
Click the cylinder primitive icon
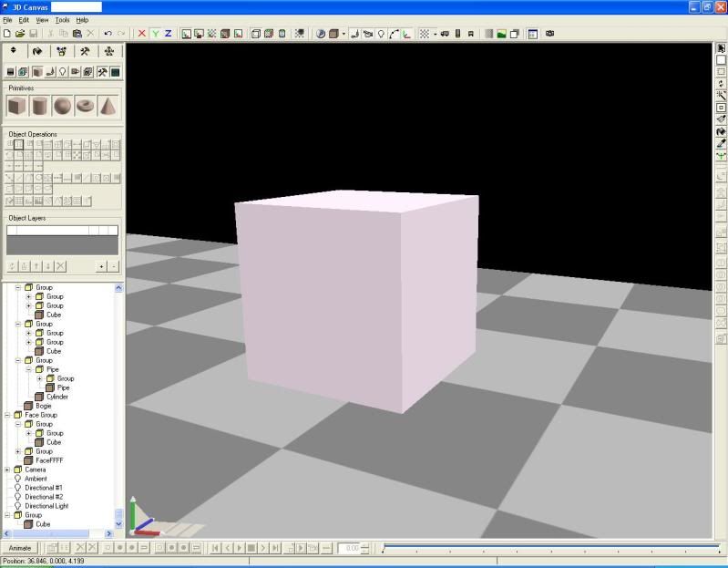point(39,106)
